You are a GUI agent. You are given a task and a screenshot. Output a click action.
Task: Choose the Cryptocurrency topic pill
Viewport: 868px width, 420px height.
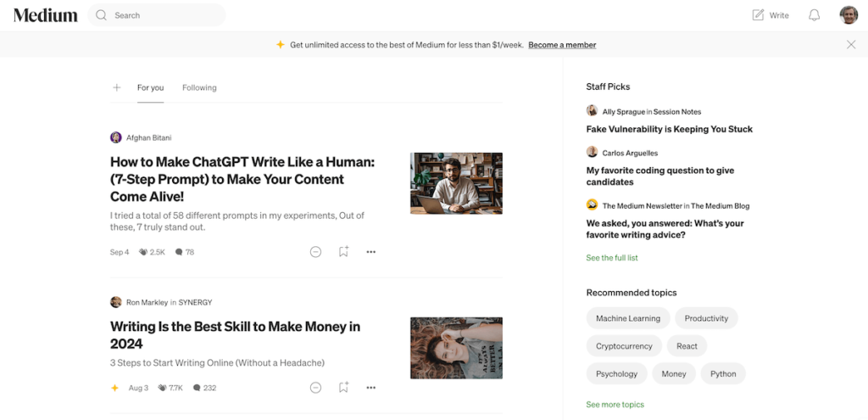tap(623, 346)
